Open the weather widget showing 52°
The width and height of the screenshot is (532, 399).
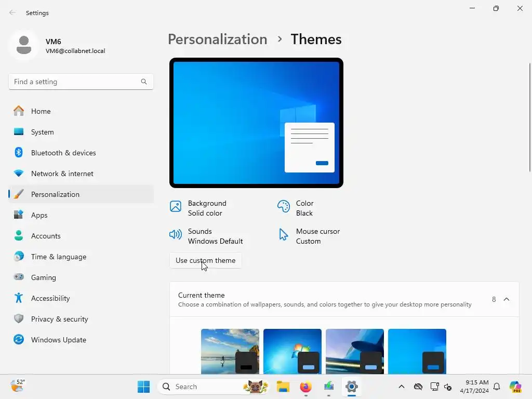pyautogui.click(x=18, y=386)
